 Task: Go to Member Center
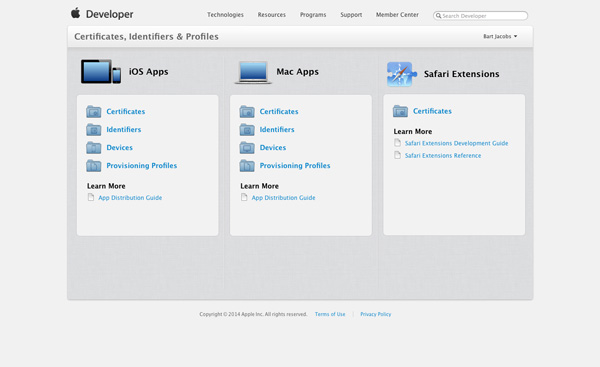tap(397, 15)
